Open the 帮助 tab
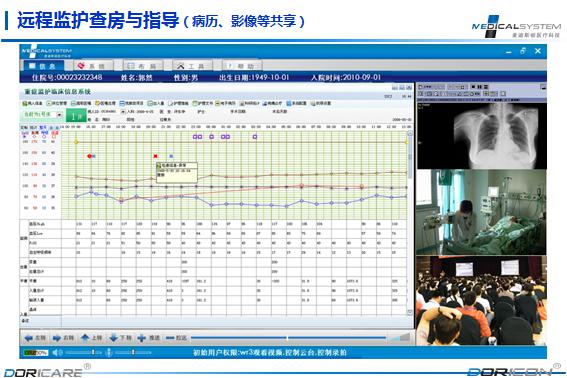Viewport: 567px width, 378px height. (242, 66)
